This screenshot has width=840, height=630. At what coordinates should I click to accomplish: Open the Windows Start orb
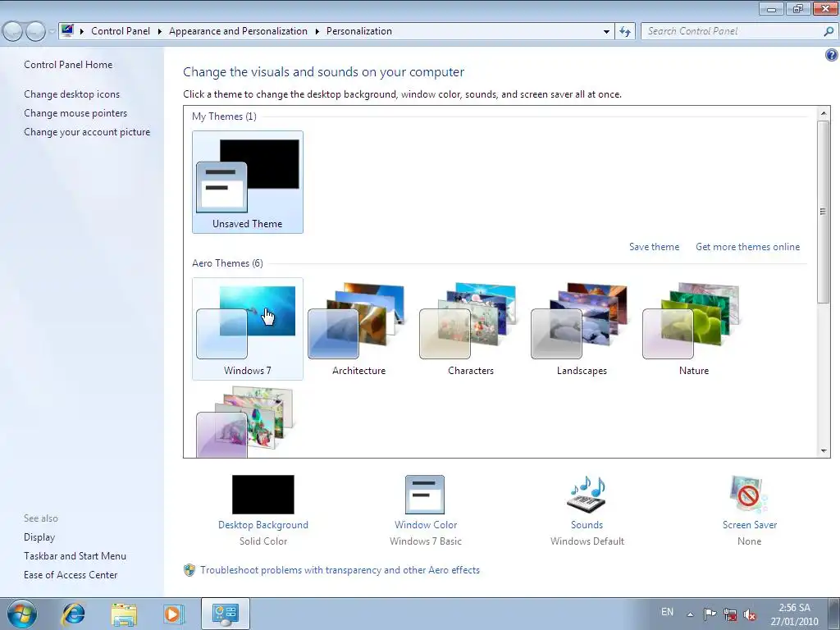(22, 614)
